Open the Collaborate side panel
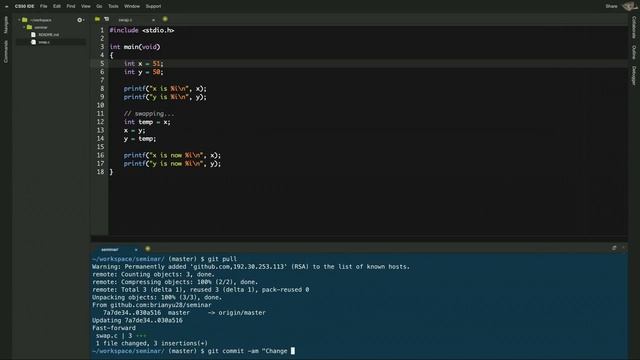Image resolution: width=640 pixels, height=360 pixels. (633, 27)
